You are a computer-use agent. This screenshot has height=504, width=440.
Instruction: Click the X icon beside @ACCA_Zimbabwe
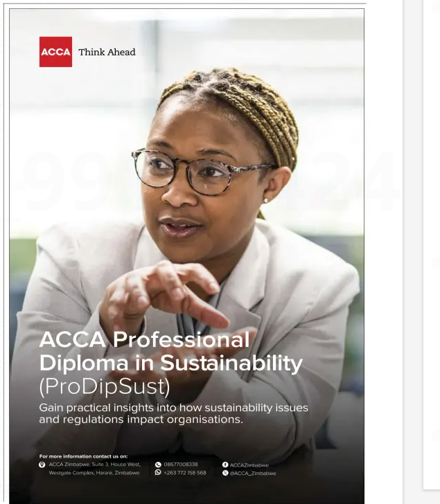pos(225,473)
